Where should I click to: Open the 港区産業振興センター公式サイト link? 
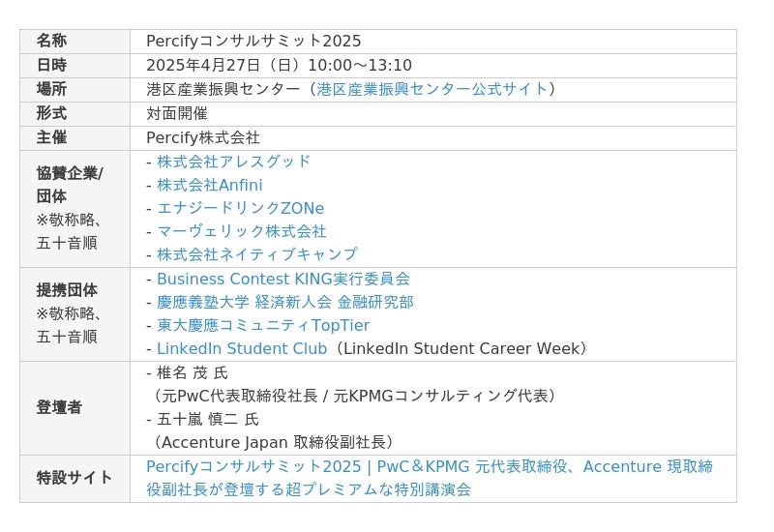click(432, 89)
